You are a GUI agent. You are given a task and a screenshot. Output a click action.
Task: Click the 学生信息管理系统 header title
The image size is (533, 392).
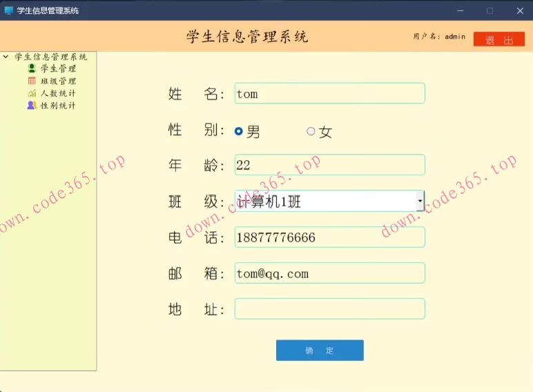point(247,37)
